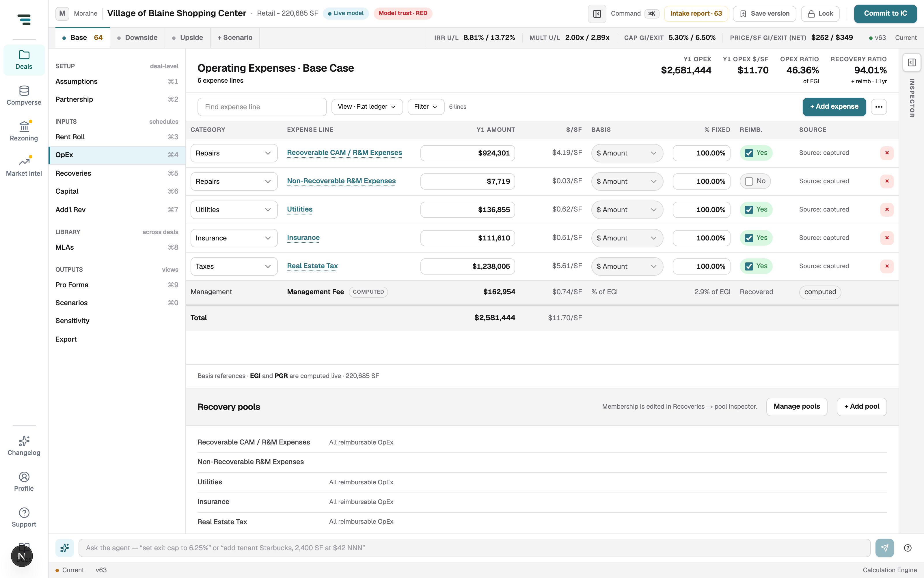Open basis dropdown for Insurance row

tap(627, 238)
